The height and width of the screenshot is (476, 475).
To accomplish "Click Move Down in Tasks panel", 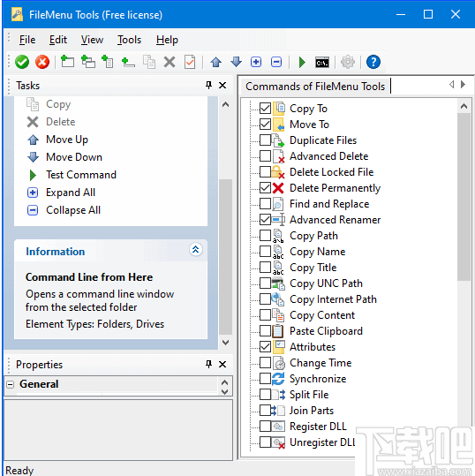I will [x=74, y=157].
